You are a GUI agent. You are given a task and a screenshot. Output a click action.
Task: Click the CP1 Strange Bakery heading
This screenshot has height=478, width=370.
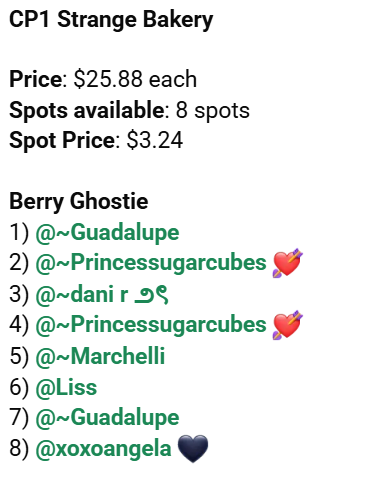pyautogui.click(x=111, y=20)
